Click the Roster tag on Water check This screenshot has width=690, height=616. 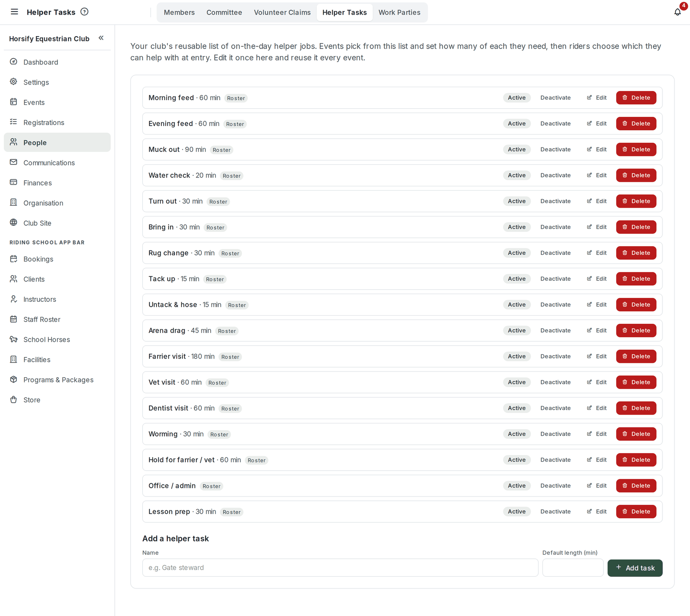pyautogui.click(x=232, y=176)
